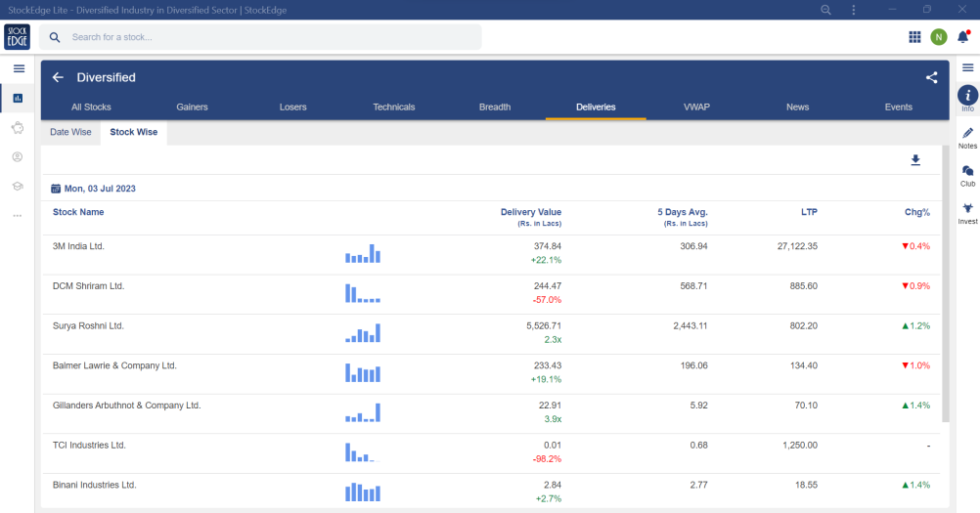Open the Technicals tab
This screenshot has height=513, width=980.
394,107
